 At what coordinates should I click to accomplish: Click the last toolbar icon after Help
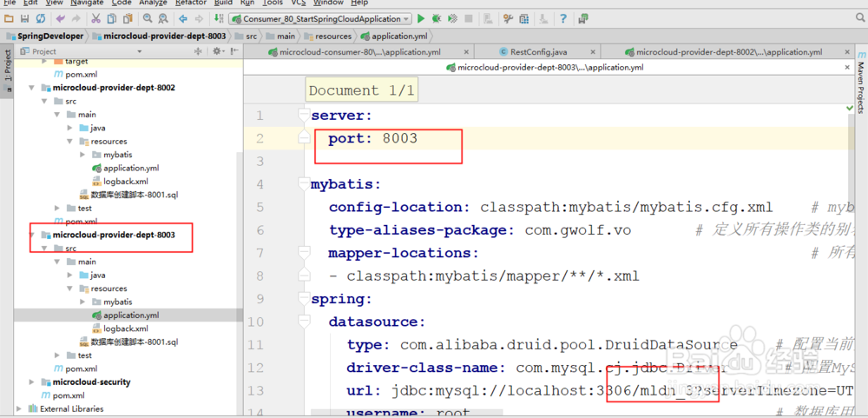tap(583, 19)
